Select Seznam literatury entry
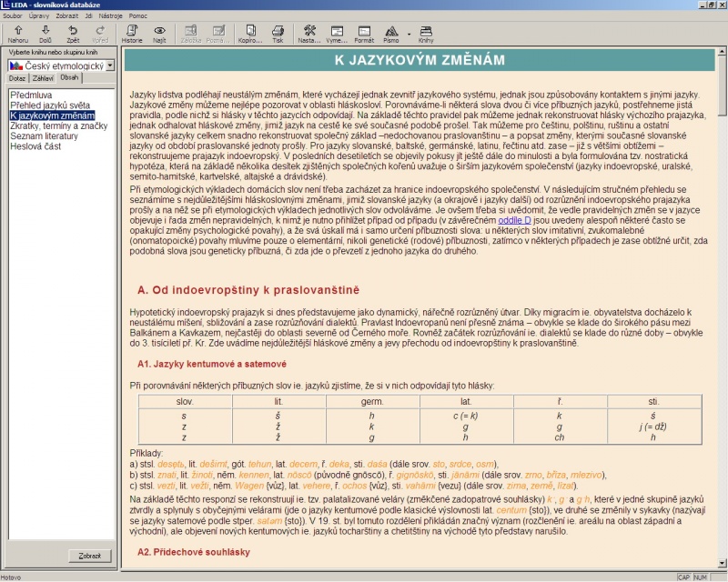This screenshot has height=582, width=728. coord(44,136)
